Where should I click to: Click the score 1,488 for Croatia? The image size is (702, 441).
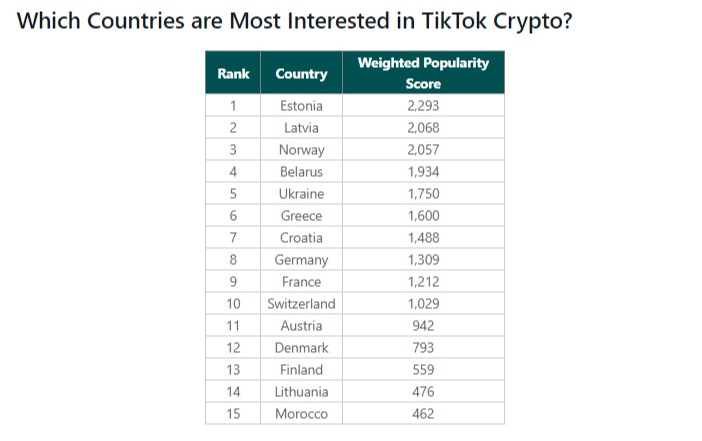pos(423,237)
